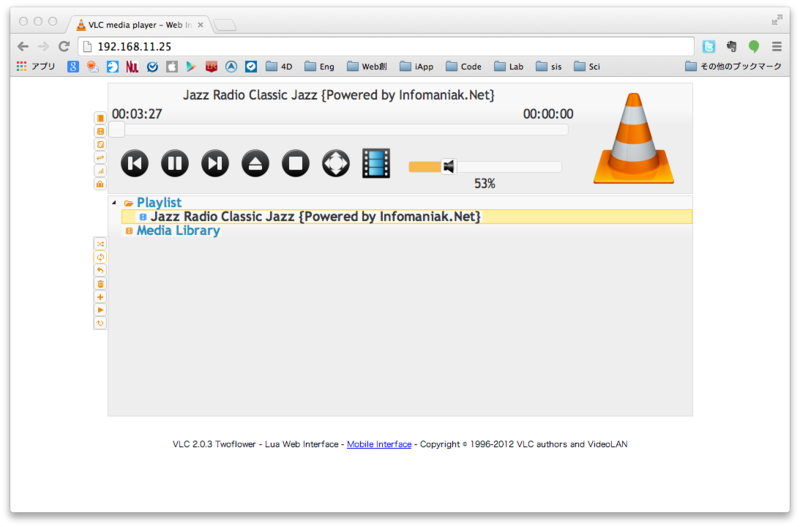Click the 53% volume label
The height and width of the screenshot is (527, 800).
(x=485, y=184)
